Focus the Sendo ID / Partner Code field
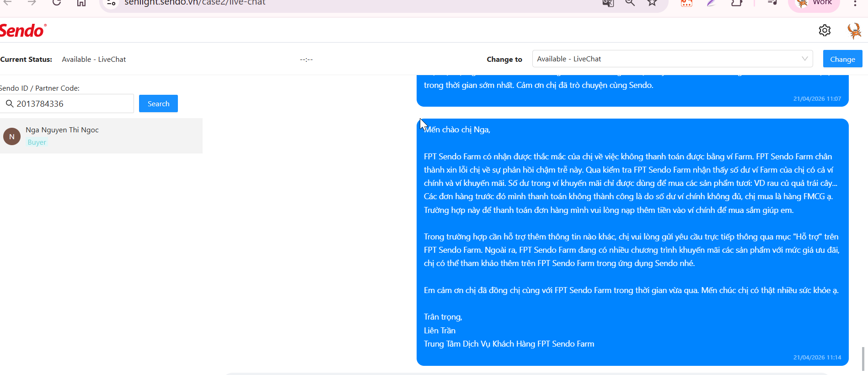The width and height of the screenshot is (868, 375). pos(67,103)
